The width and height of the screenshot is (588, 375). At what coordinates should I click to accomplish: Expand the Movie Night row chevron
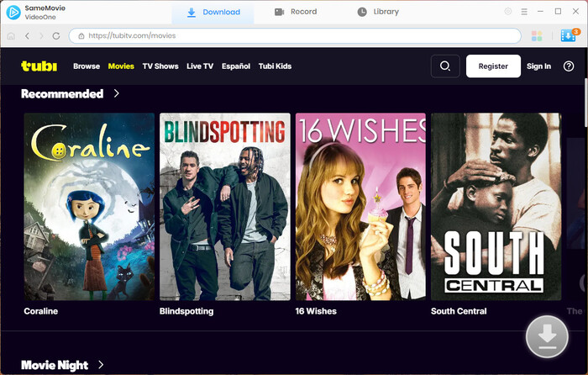[101, 364]
